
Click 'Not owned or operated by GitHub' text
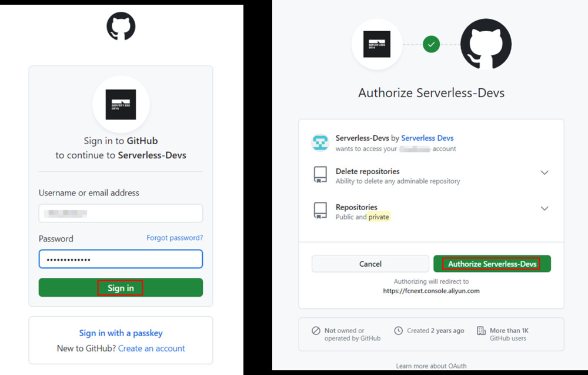point(352,334)
